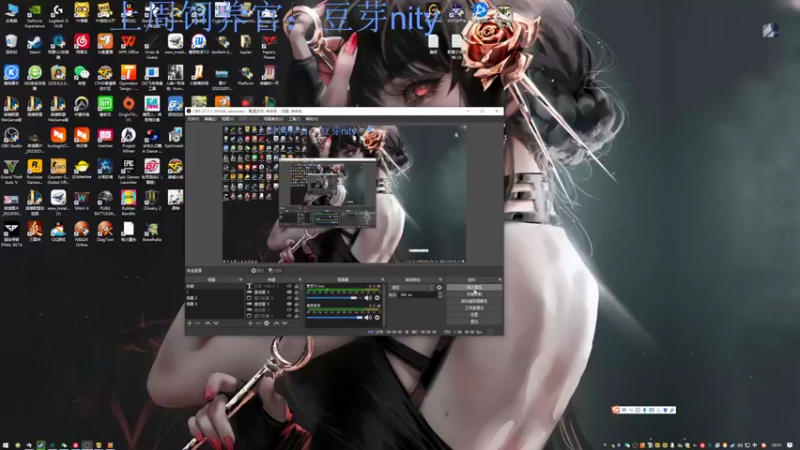800x450 pixels.
Task: Launch Logitech G HUB from the desktop
Action: (x=58, y=14)
